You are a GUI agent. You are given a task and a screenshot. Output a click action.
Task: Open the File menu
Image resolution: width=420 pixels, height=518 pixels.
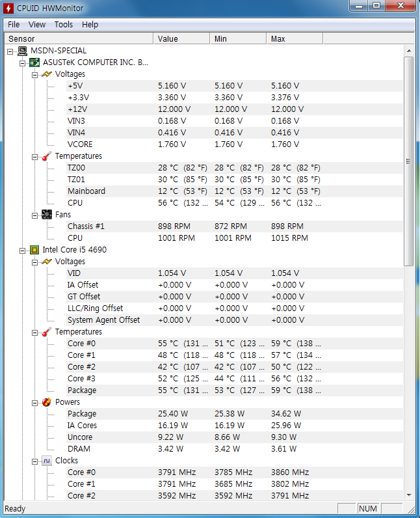[x=14, y=24]
